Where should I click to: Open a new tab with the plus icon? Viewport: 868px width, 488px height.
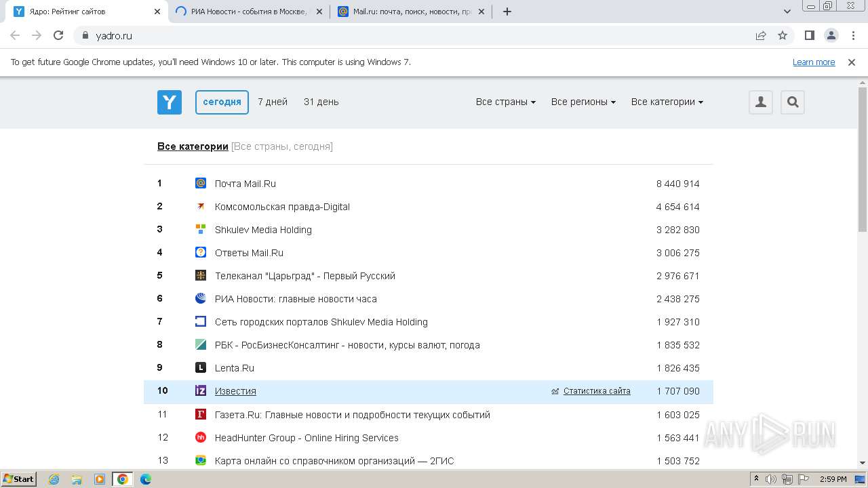click(507, 12)
